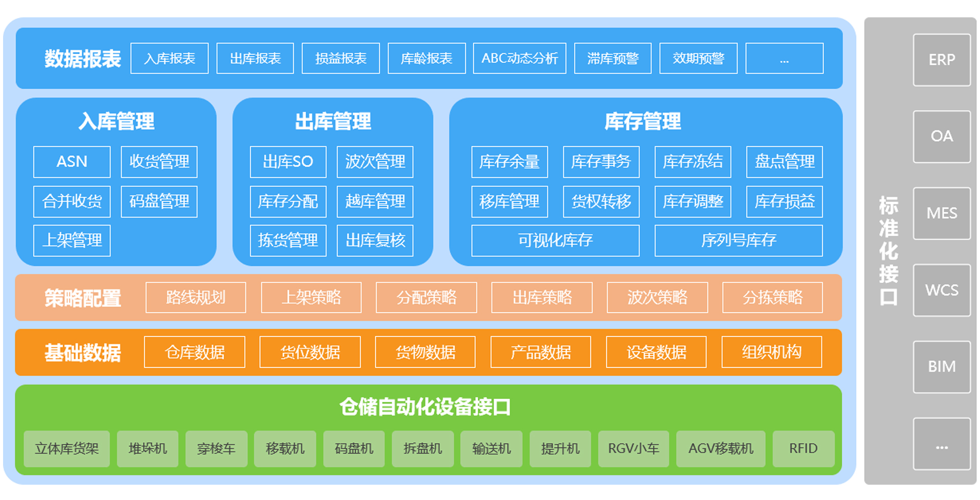Open the ASN function in 入库管理

pyautogui.click(x=71, y=162)
